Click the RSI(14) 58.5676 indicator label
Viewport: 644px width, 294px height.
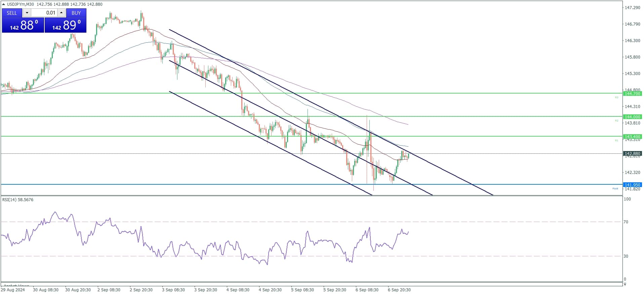[x=18, y=199]
